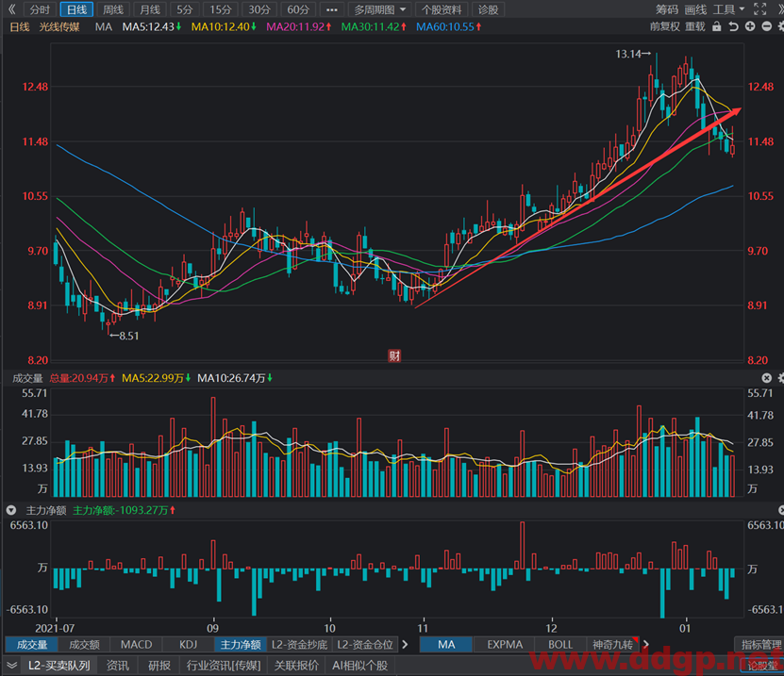Select the L2-资金抄底 indicator tab

coord(299,645)
